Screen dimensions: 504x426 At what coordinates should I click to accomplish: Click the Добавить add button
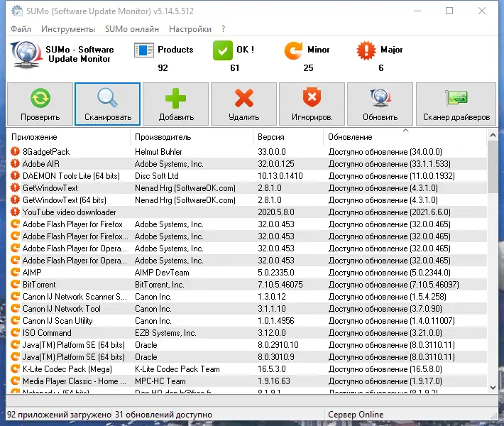click(x=176, y=104)
